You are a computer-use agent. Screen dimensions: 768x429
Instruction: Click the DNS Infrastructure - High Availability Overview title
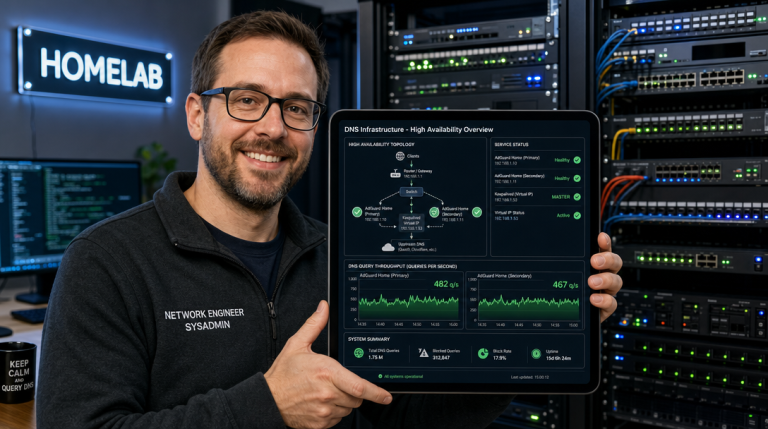[419, 129]
